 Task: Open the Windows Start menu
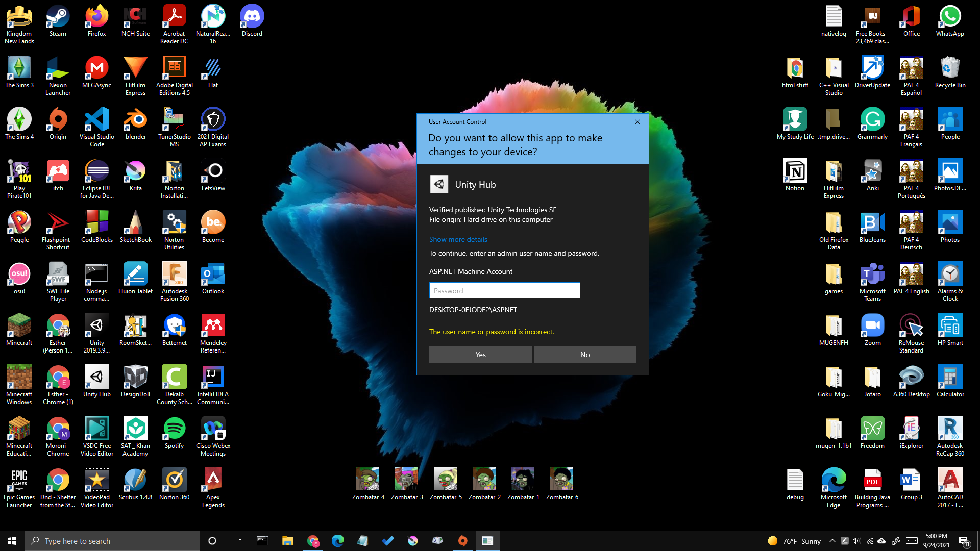point(12,541)
